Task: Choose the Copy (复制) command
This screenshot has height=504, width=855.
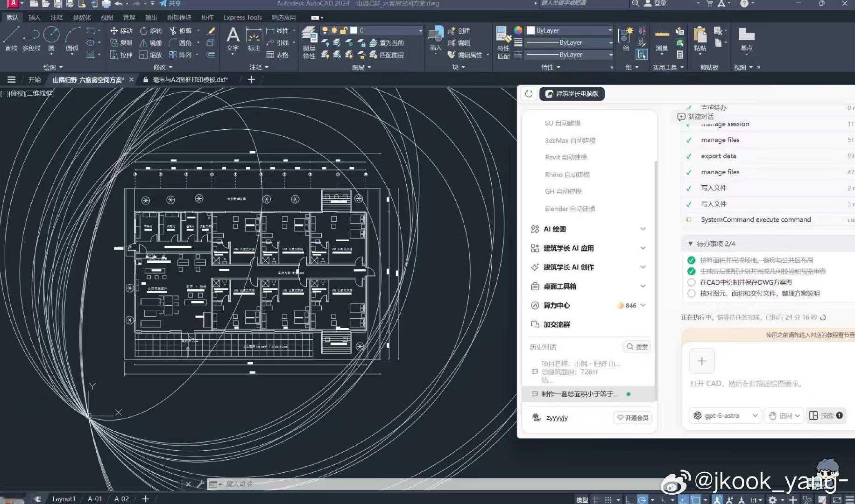Action: (x=121, y=43)
